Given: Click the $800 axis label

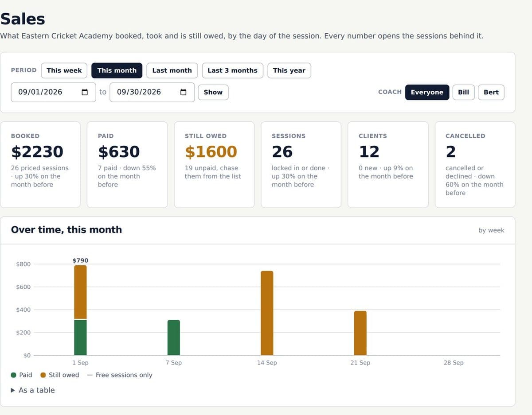Looking at the screenshot, I should [23, 264].
